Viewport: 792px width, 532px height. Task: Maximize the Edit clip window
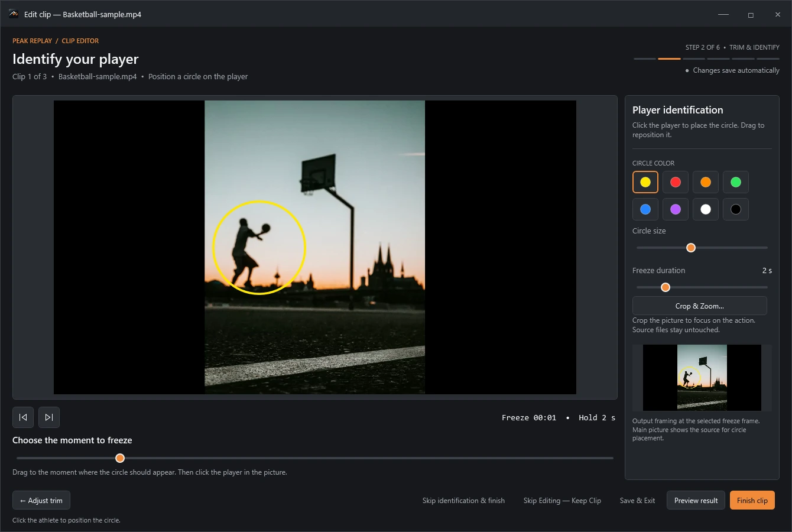pyautogui.click(x=751, y=14)
